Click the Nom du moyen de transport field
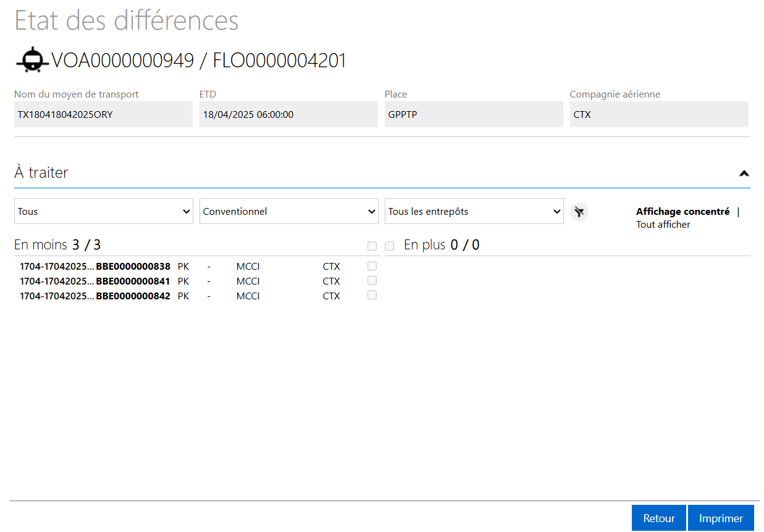Screen dimensions: 764x532 [x=103, y=114]
